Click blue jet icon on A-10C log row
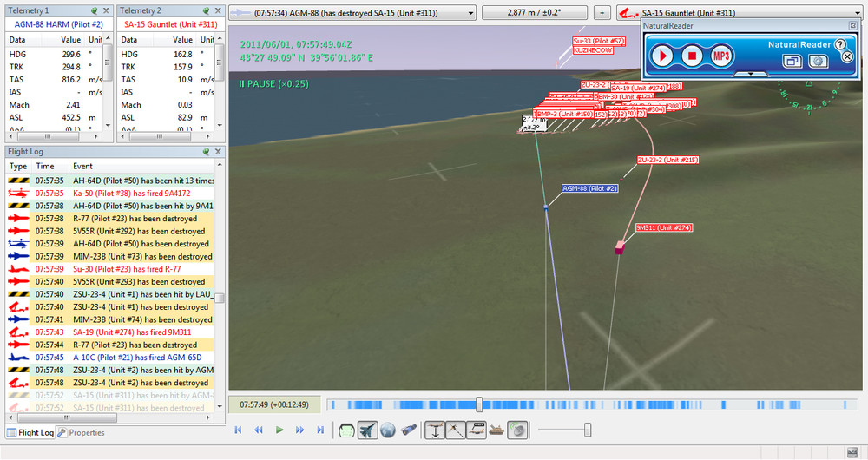 point(18,358)
